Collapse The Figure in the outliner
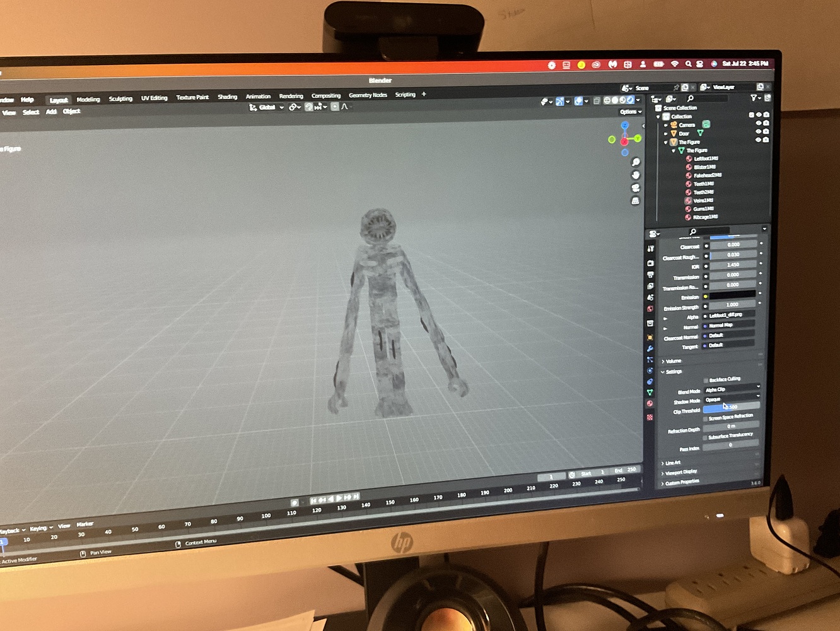840x631 pixels. 666,142
